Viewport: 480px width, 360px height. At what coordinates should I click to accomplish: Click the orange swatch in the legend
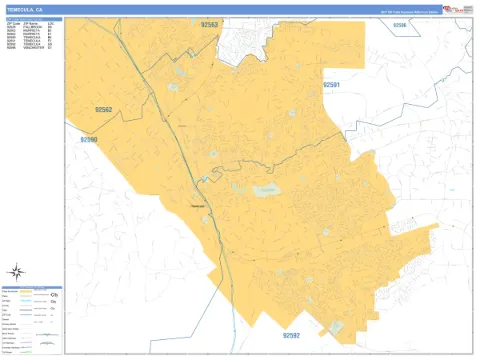[x=26, y=291]
